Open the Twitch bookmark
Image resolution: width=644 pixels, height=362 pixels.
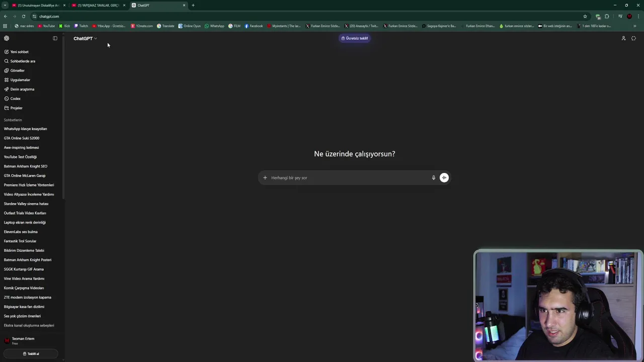[81, 26]
